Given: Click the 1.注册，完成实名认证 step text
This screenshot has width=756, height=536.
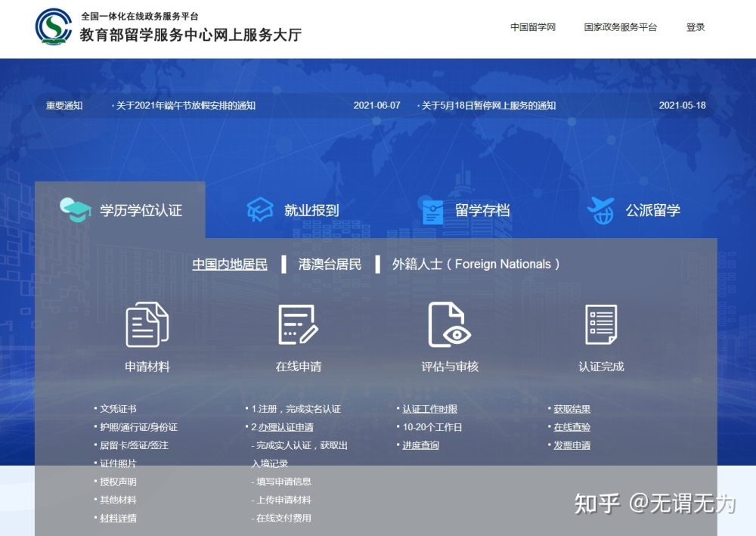Looking at the screenshot, I should (296, 409).
